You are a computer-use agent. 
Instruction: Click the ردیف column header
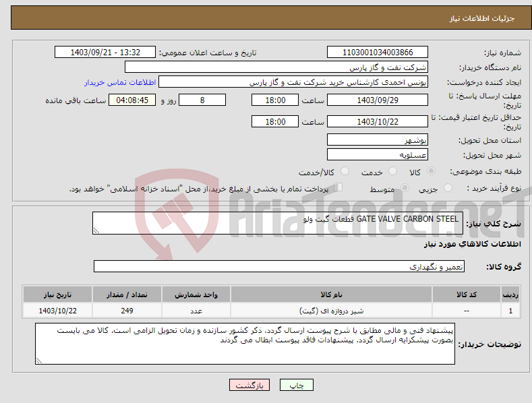click(510, 294)
